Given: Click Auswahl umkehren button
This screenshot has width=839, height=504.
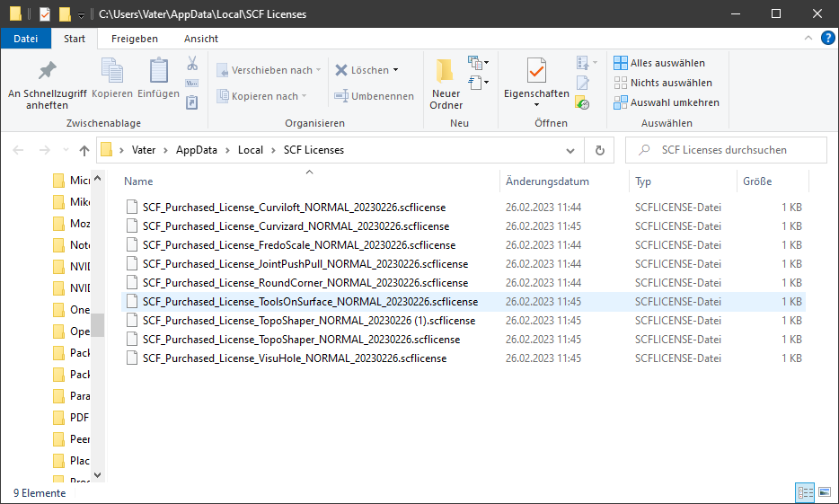Looking at the screenshot, I should 667,102.
